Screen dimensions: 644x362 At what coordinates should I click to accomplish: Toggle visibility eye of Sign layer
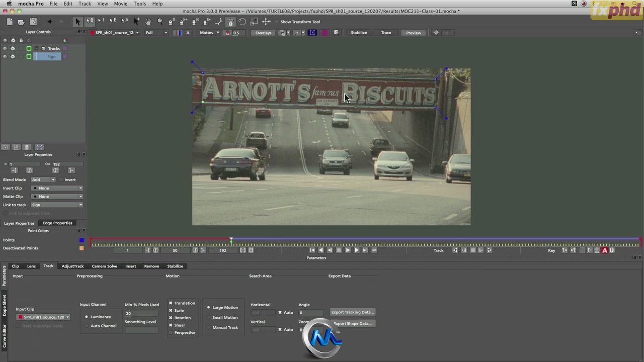click(5, 56)
